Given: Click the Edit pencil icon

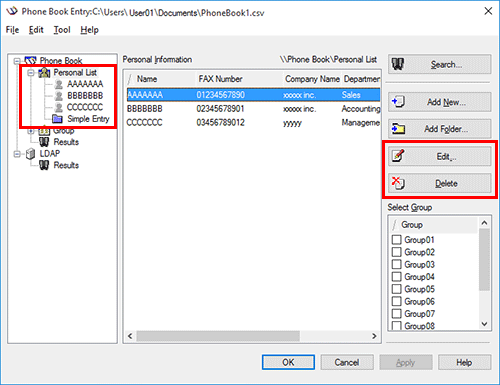Looking at the screenshot, I should (x=398, y=156).
